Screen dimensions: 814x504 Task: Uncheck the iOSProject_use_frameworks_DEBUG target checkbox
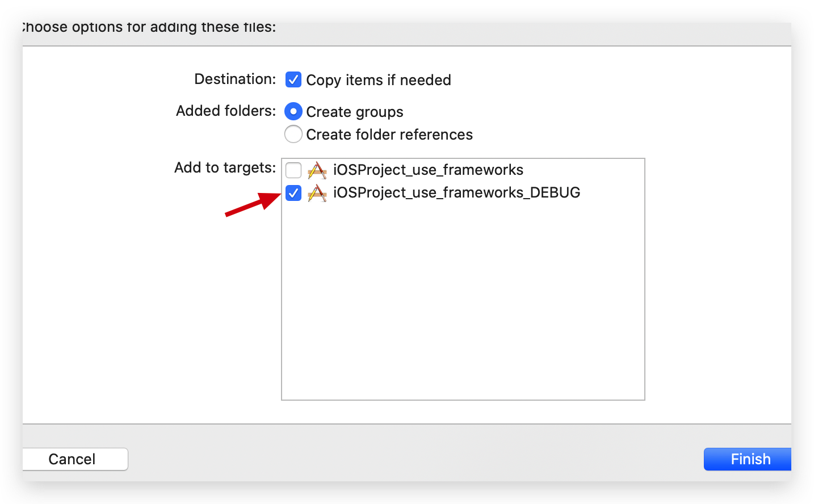[293, 193]
